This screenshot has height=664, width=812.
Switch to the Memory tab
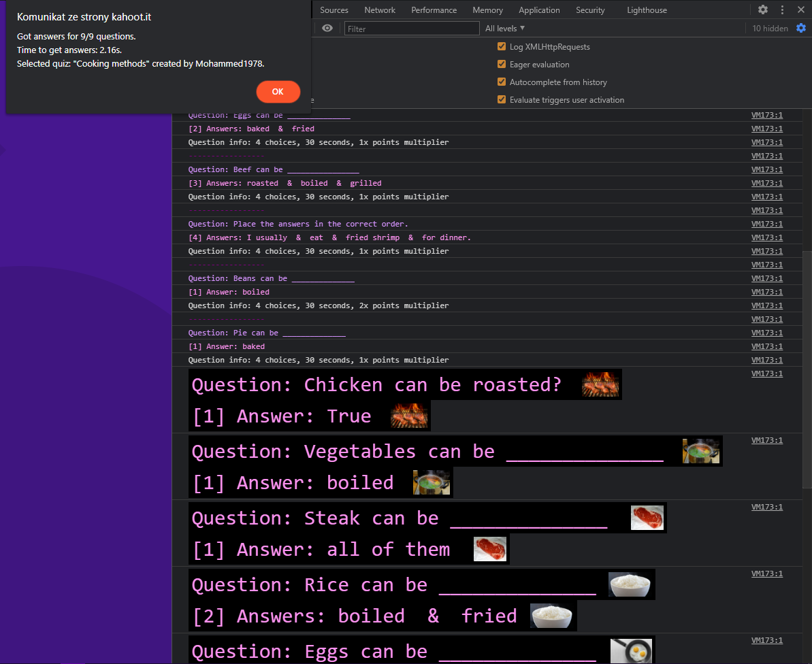[487, 10]
